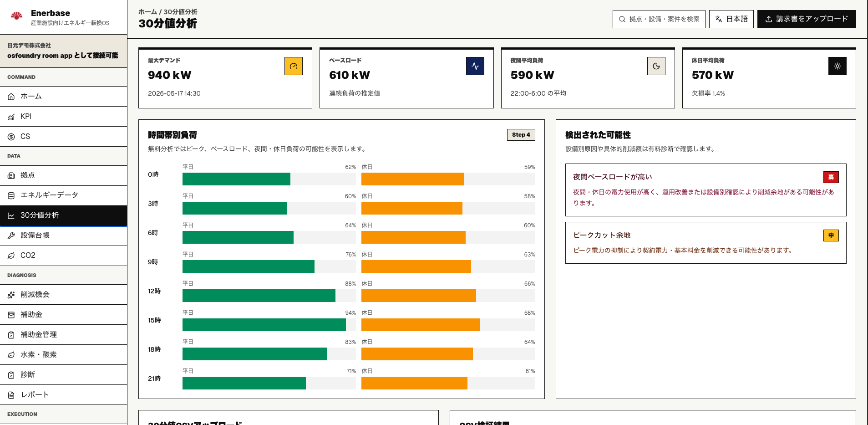Screen dimensions: 868x425
Task: Click the 68% label at 15時
Action: 530,313
